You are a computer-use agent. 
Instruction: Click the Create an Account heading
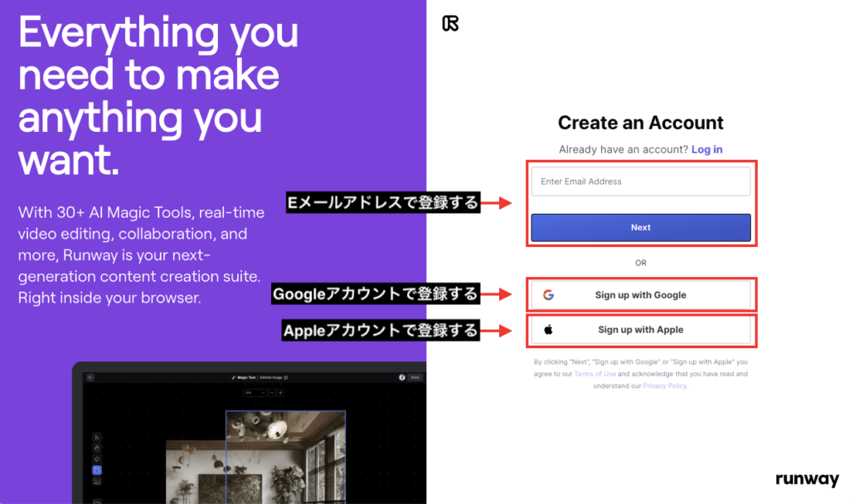click(x=641, y=123)
